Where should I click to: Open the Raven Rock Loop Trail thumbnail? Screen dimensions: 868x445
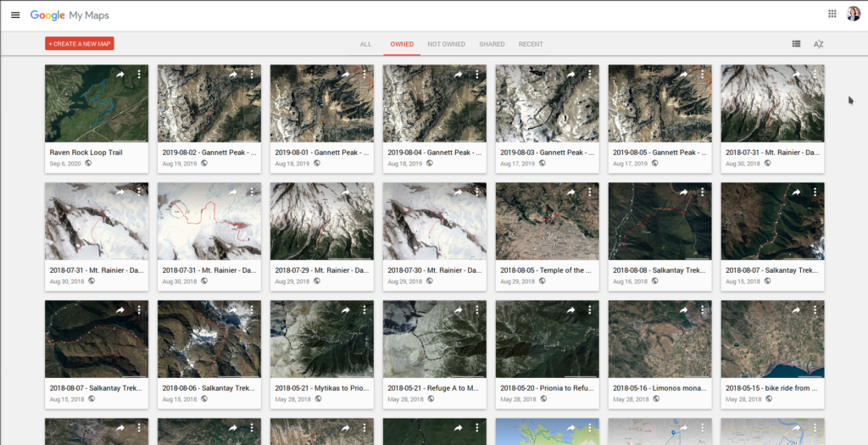point(97,103)
